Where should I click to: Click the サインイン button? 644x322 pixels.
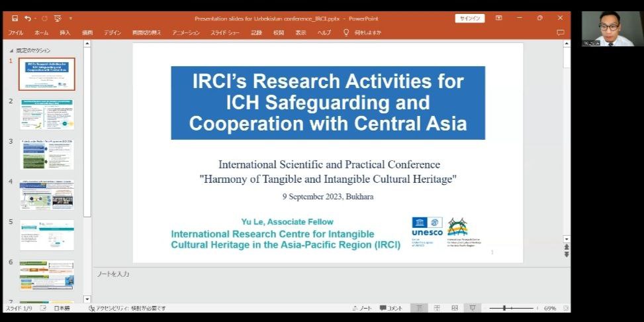(x=469, y=18)
